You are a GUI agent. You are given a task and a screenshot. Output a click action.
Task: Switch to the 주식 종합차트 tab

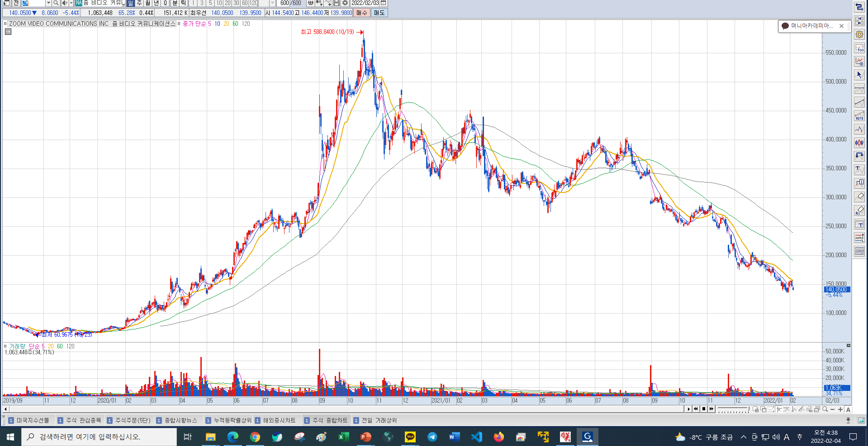pyautogui.click(x=326, y=420)
